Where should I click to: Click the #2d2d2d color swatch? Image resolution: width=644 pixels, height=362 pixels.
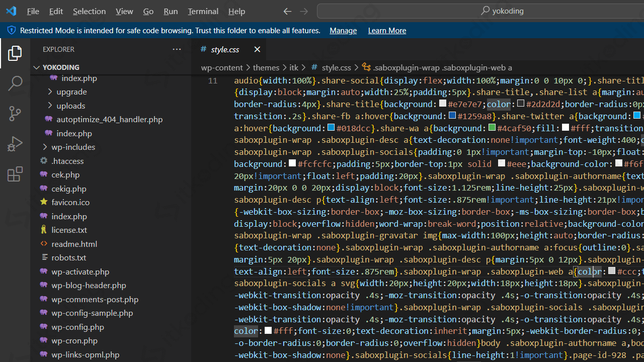(x=521, y=104)
